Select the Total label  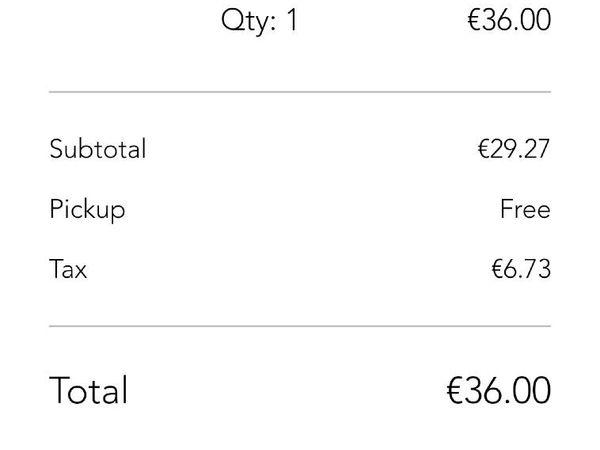(89, 390)
